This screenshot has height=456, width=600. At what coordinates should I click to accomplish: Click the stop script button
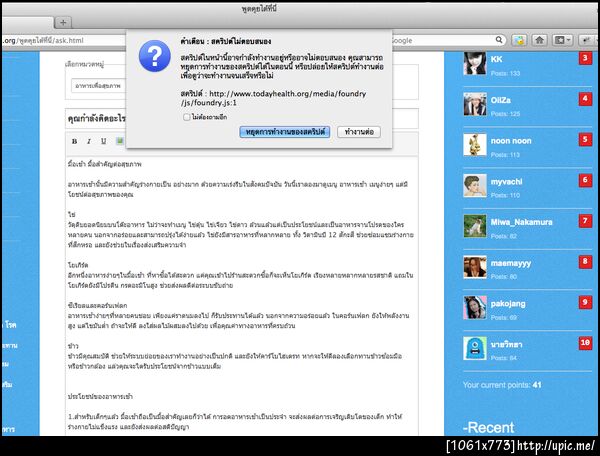(285, 132)
